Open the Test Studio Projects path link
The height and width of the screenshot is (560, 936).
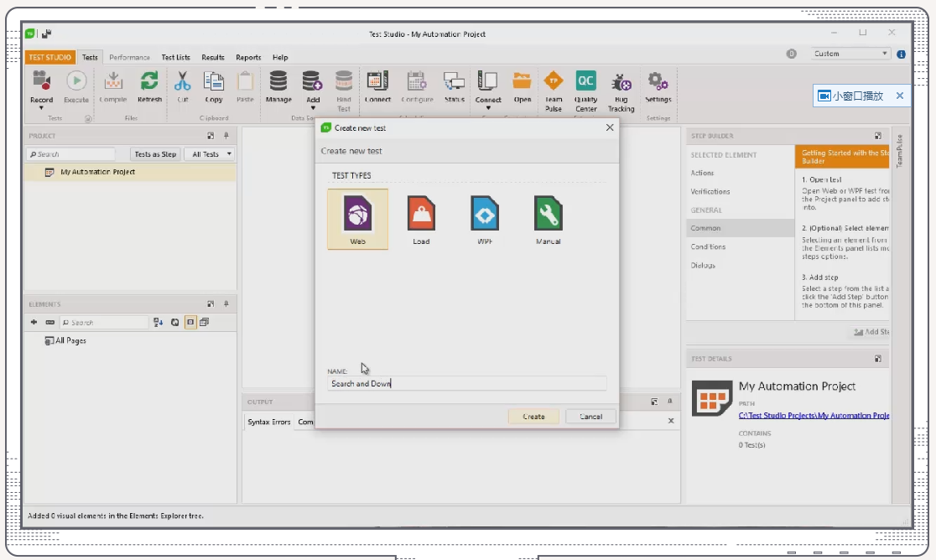tap(814, 416)
